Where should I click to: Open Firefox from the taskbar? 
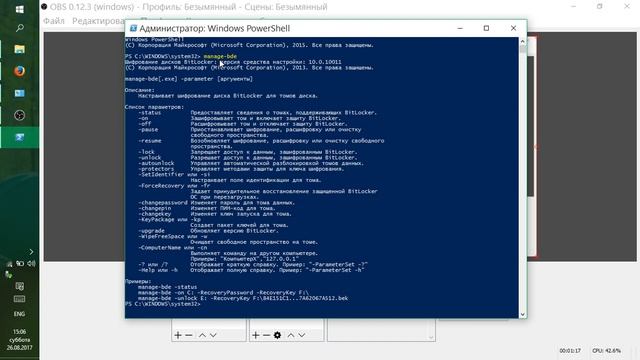pyautogui.click(x=19, y=71)
